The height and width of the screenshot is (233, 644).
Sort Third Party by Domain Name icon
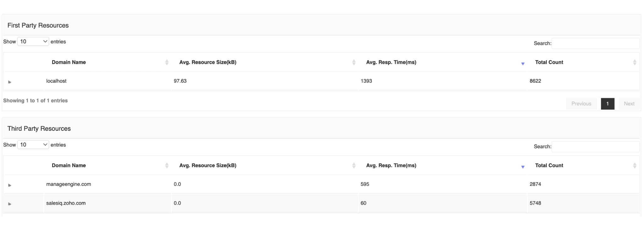pyautogui.click(x=167, y=166)
